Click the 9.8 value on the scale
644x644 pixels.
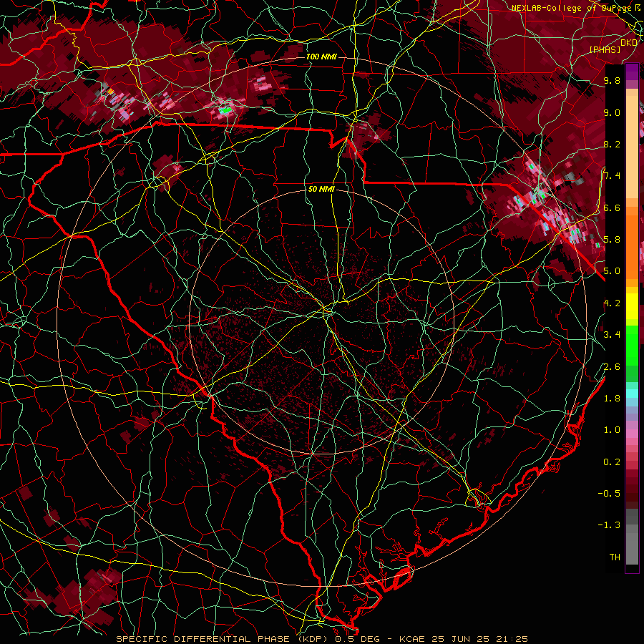click(612, 80)
